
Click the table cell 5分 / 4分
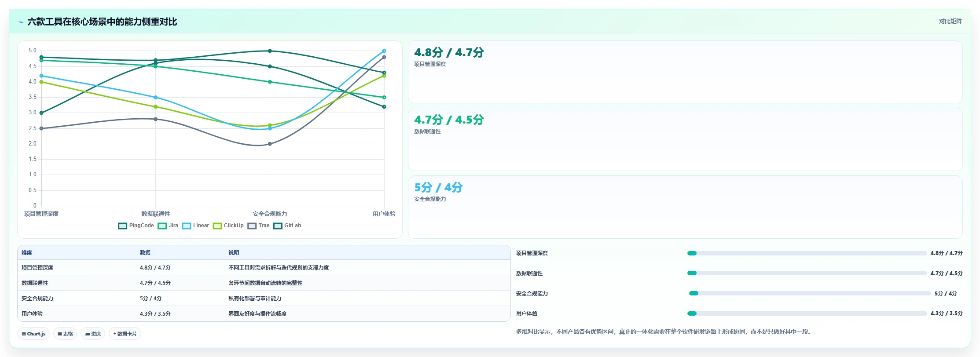pyautogui.click(x=151, y=299)
